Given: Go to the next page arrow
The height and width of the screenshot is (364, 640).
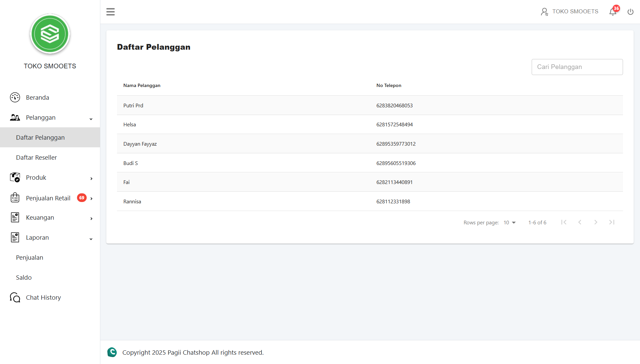Looking at the screenshot, I should pos(596,222).
